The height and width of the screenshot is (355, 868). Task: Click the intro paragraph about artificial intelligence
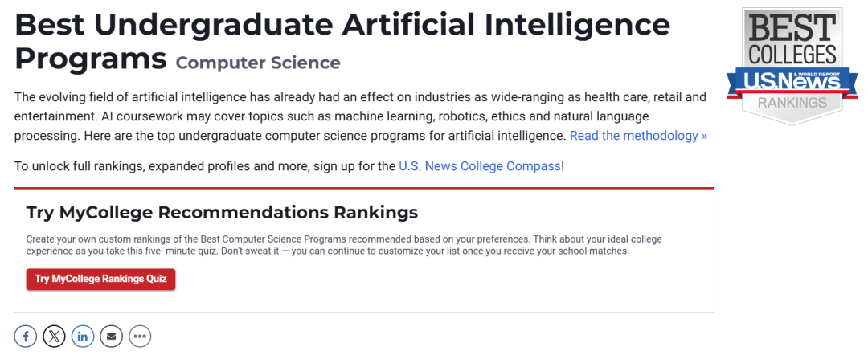[x=321, y=116]
